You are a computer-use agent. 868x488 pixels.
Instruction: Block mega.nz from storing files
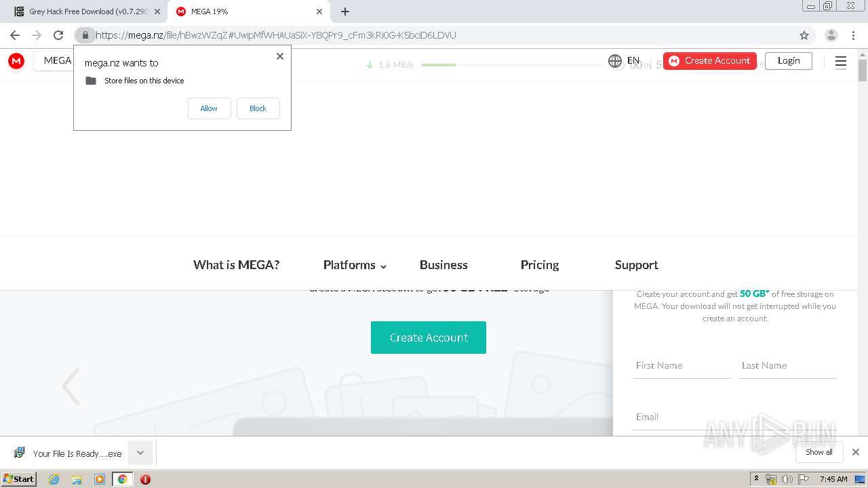(x=258, y=108)
